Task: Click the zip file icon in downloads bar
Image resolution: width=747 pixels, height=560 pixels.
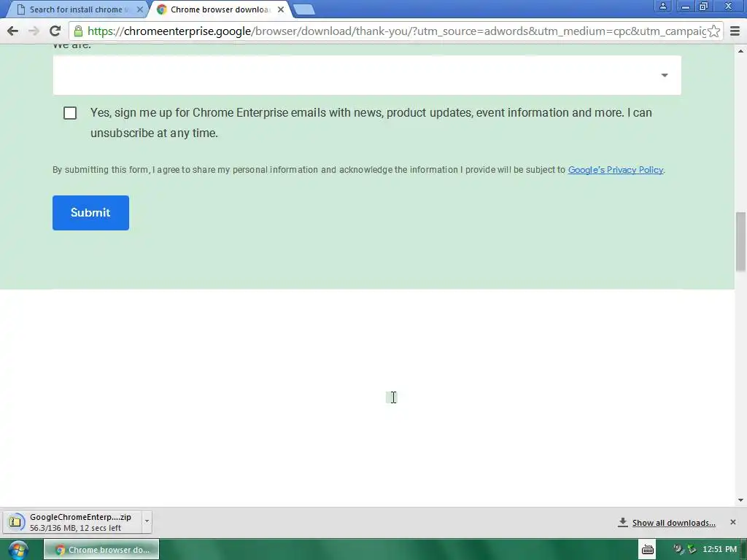Action: 15,522
